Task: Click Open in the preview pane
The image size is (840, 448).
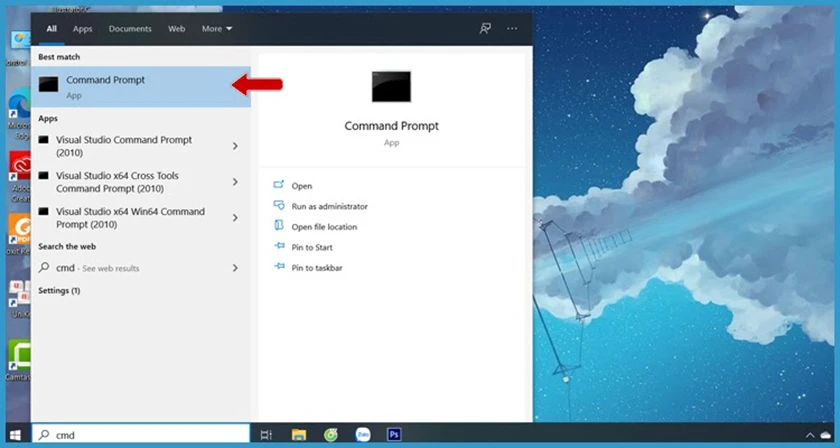Action: 302,186
